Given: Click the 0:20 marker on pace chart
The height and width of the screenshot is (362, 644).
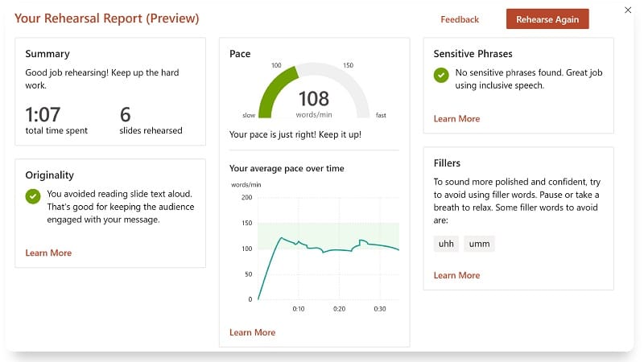Looking at the screenshot, I should pos(339,309).
